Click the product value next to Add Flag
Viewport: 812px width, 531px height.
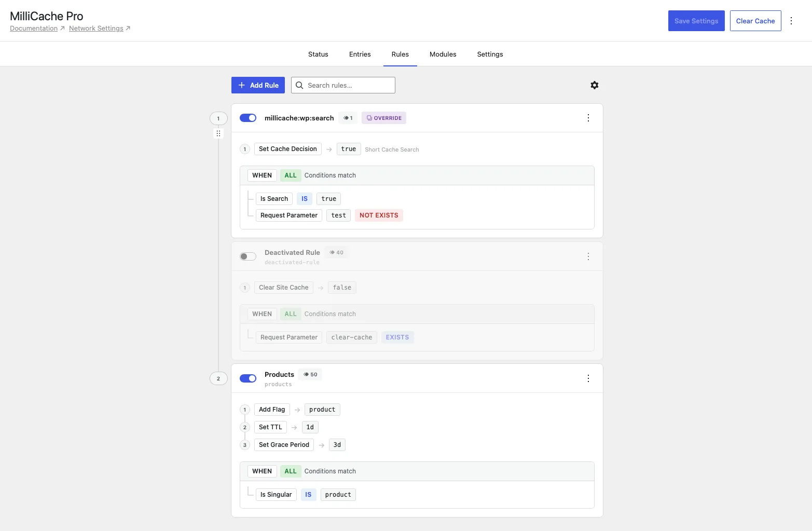point(322,410)
